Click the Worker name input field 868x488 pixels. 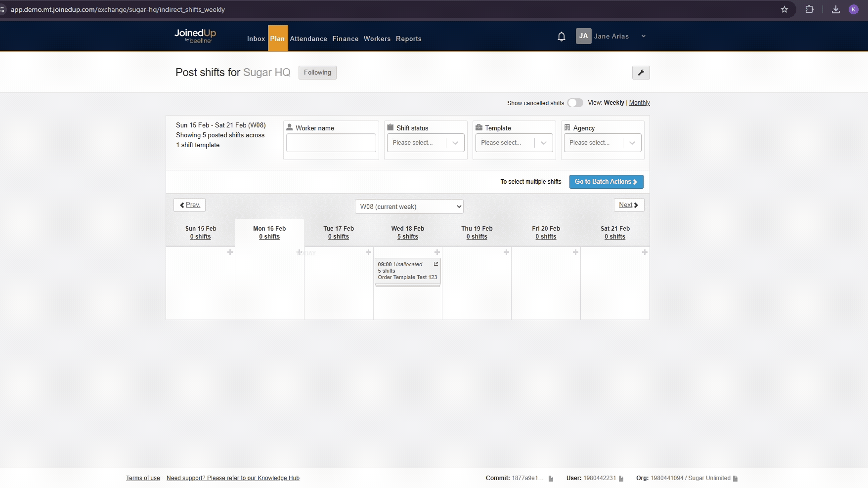(331, 143)
